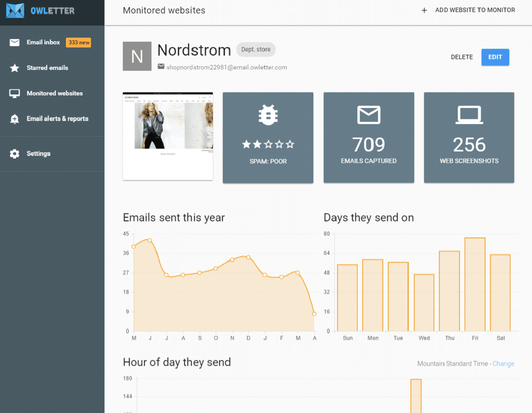Viewport: 532px width, 413px height.
Task: Click the bug icon on spam card
Action: 268,115
